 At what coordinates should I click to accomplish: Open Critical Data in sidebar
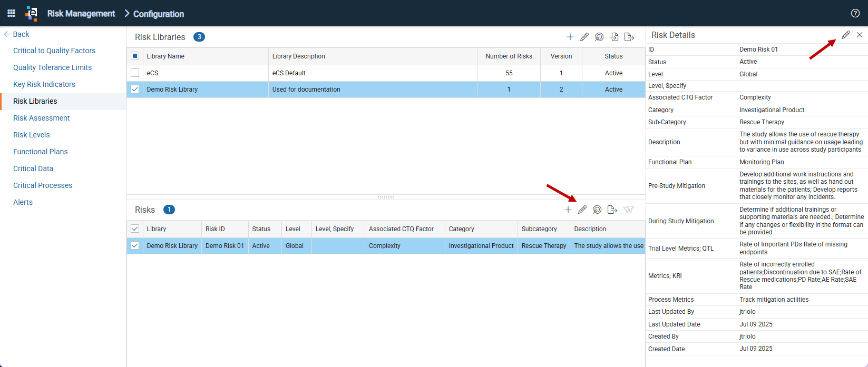[33, 168]
